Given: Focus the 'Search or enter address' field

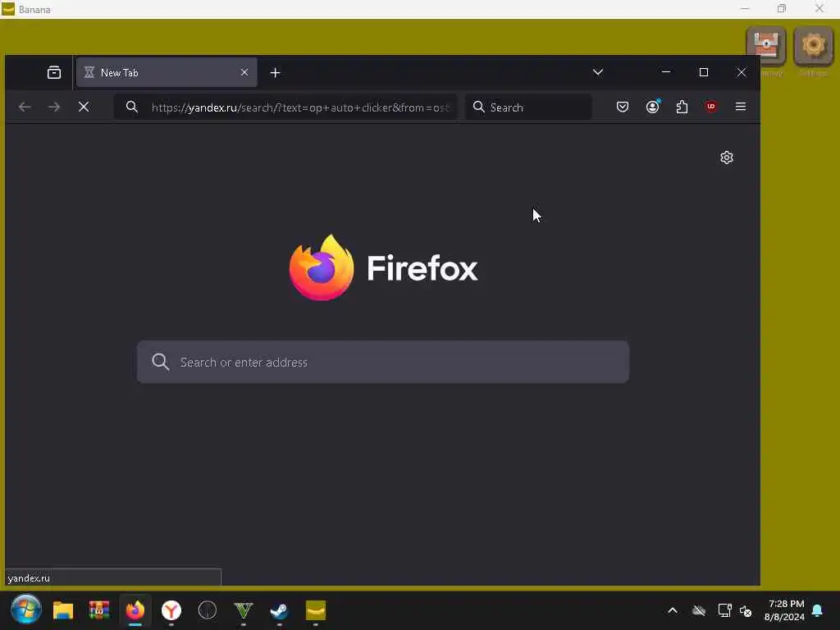Looking at the screenshot, I should coord(383,362).
